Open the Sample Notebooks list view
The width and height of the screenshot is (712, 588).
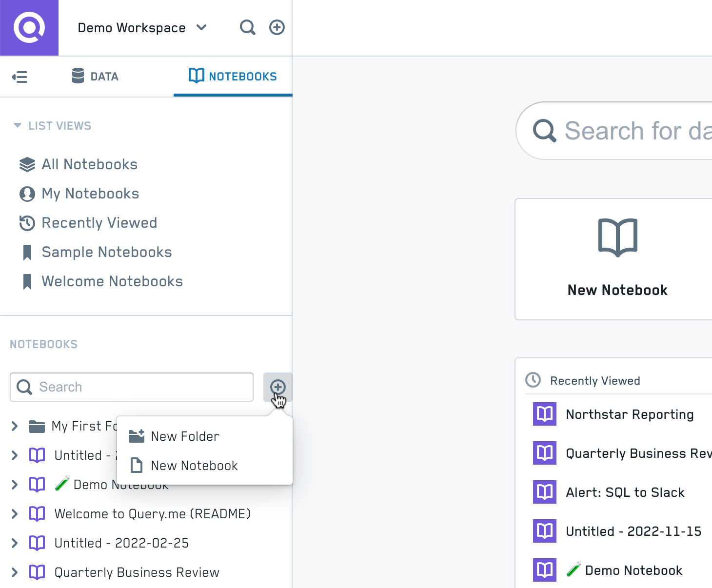(x=106, y=252)
